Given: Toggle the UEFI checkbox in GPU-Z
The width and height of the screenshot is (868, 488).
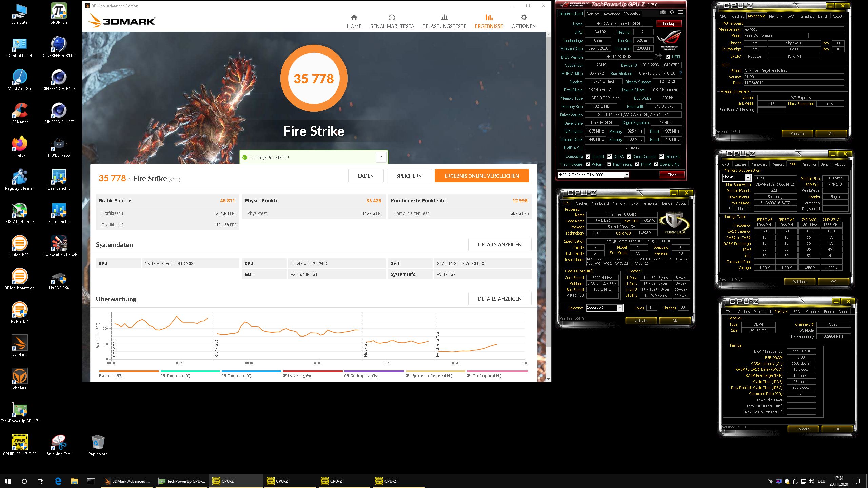Looking at the screenshot, I should pyautogui.click(x=668, y=57).
